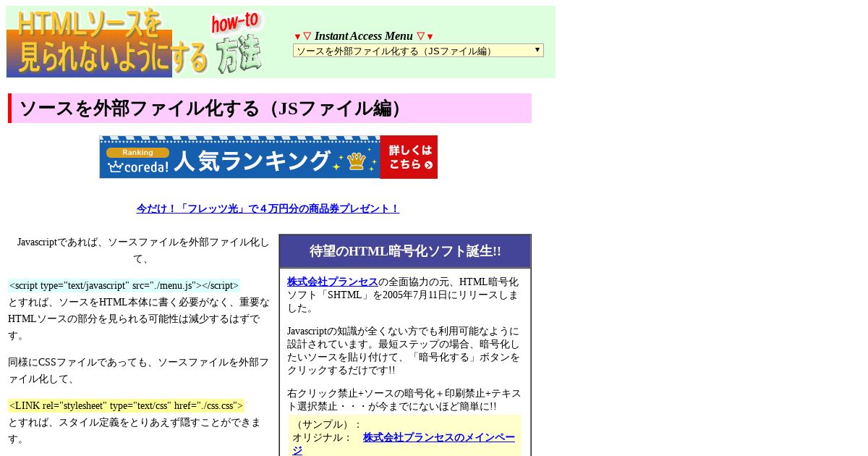
Task: Click the HTMLソースを見られないようにする方法 logo banner
Action: [x=136, y=43]
